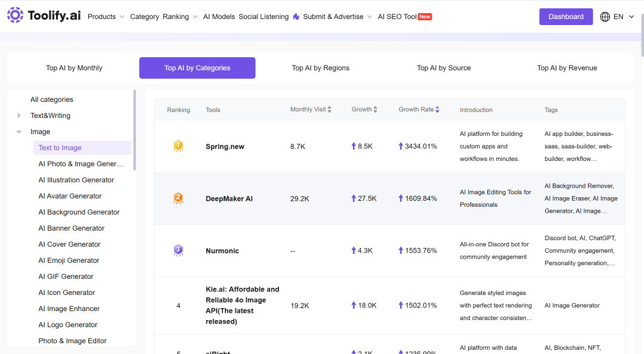Viewport: 644px width, 354px height.
Task: Select Photo & Image Editor category
Action: [72, 341]
